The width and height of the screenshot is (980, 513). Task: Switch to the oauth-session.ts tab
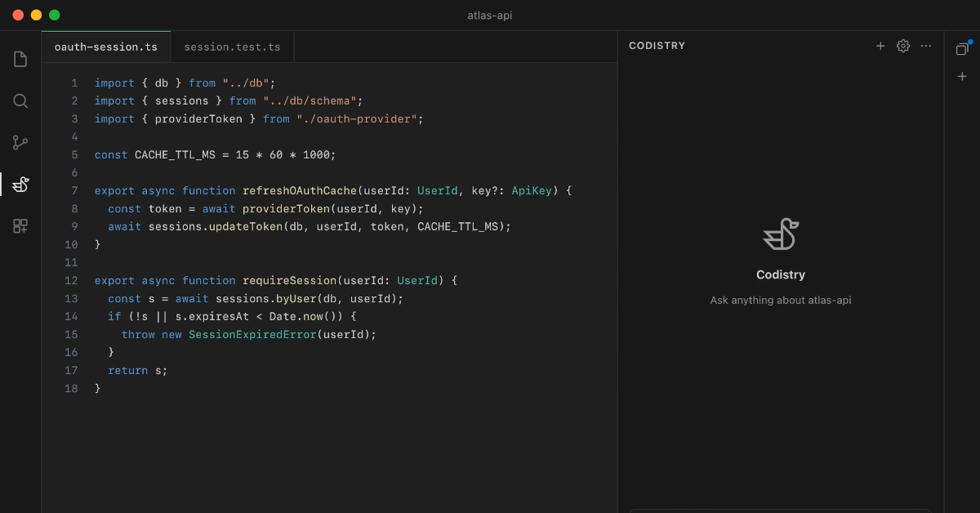106,47
